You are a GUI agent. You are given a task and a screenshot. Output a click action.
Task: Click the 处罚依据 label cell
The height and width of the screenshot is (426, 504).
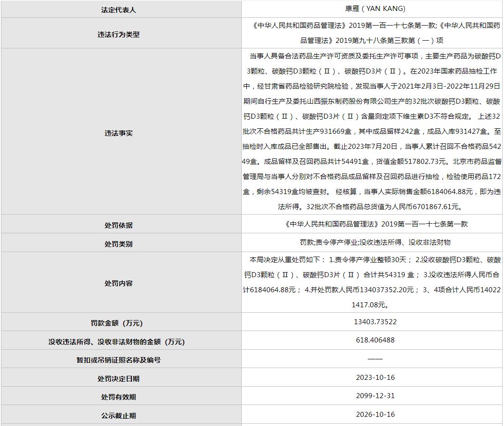[x=121, y=224]
